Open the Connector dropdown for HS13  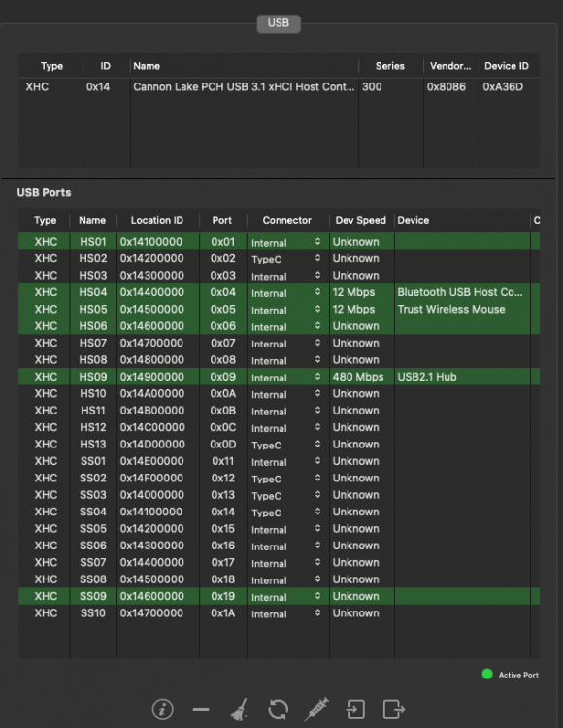tap(286, 445)
